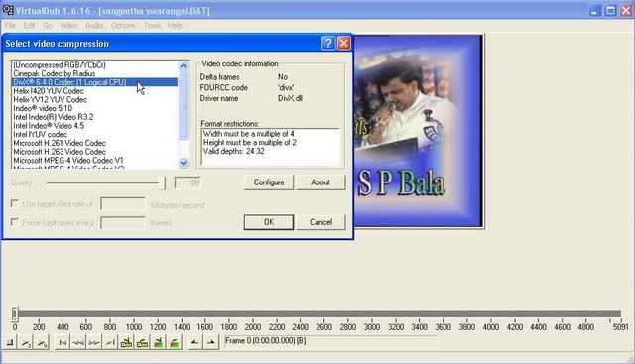Open the Edit menu in VirtualDub
The image size is (635, 364).
point(29,25)
